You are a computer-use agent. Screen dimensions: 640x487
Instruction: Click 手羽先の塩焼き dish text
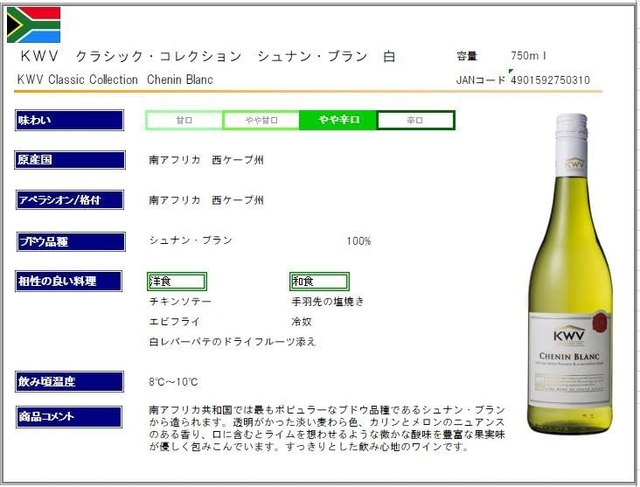tap(328, 301)
